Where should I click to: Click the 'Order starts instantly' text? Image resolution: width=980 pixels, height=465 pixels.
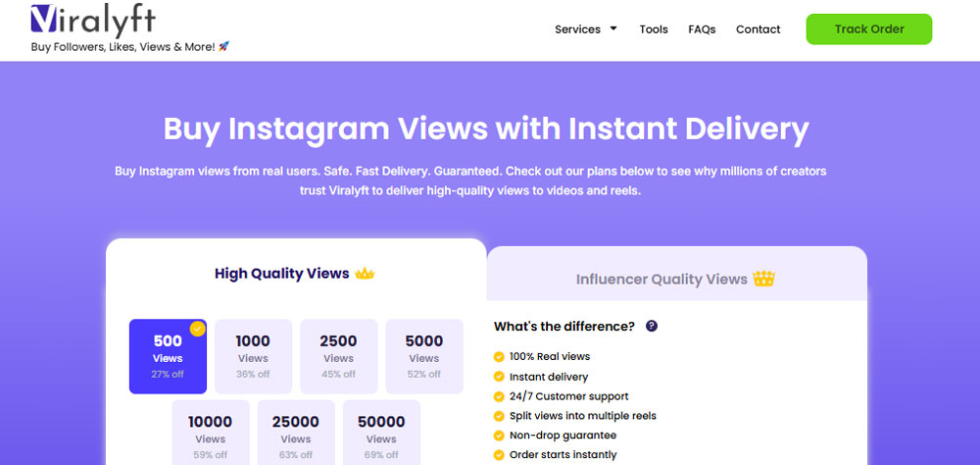pos(563,455)
